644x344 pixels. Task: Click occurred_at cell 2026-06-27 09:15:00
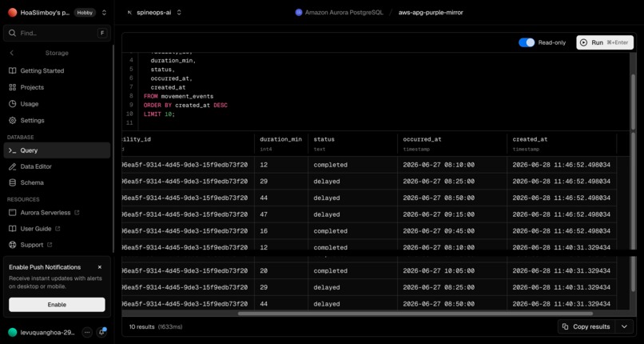tap(451, 214)
